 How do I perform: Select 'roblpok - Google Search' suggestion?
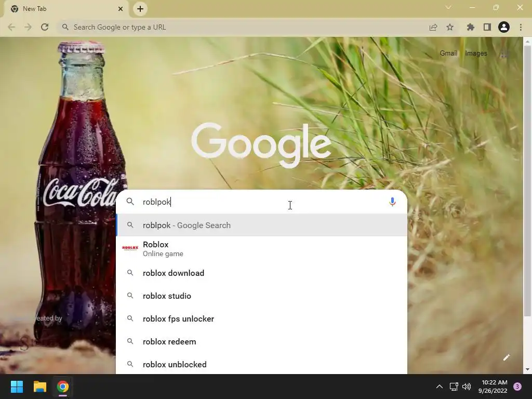tap(262, 225)
